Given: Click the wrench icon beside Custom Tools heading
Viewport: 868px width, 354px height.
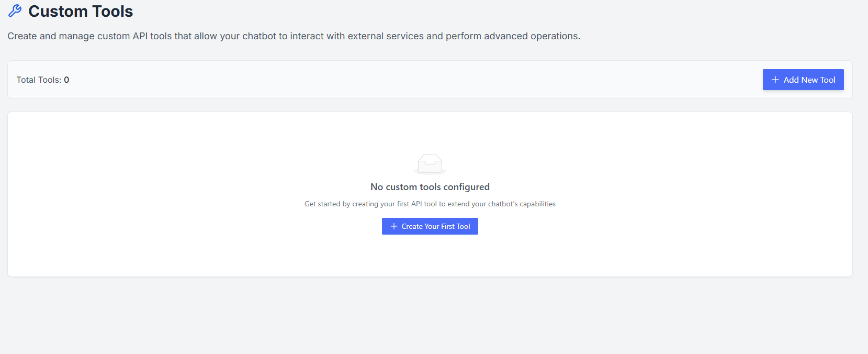Looking at the screenshot, I should (14, 10).
